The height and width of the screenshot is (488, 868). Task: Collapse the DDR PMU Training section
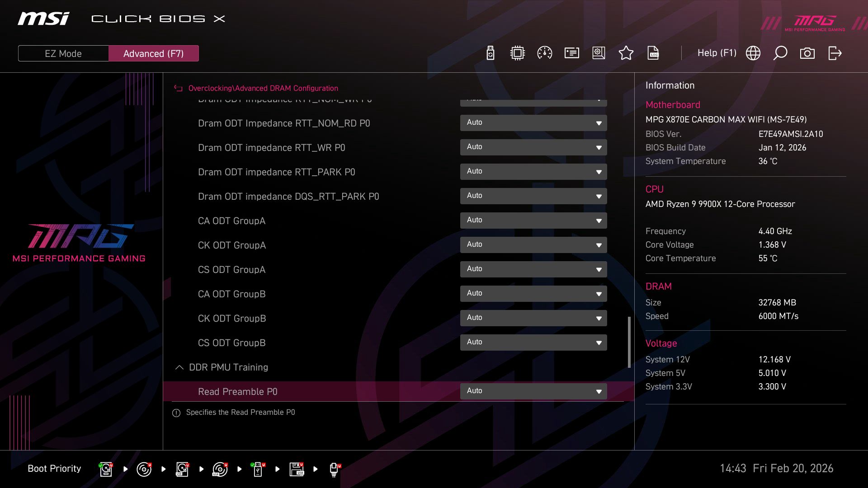[x=179, y=367]
